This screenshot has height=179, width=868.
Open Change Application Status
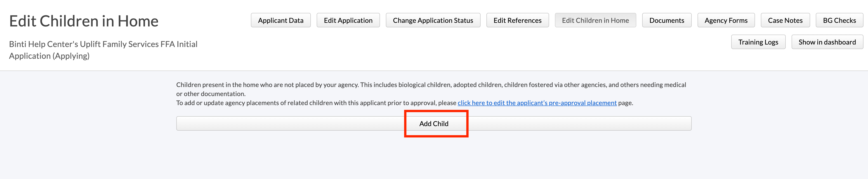click(433, 20)
